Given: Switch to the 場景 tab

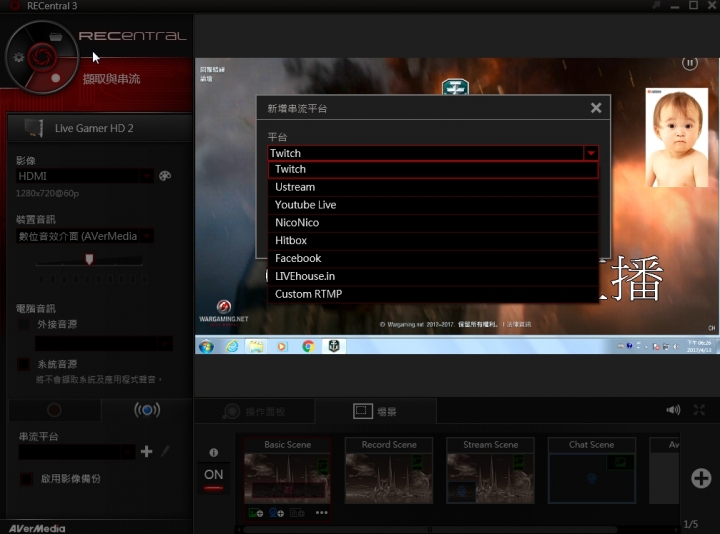Looking at the screenshot, I should click(x=375, y=411).
